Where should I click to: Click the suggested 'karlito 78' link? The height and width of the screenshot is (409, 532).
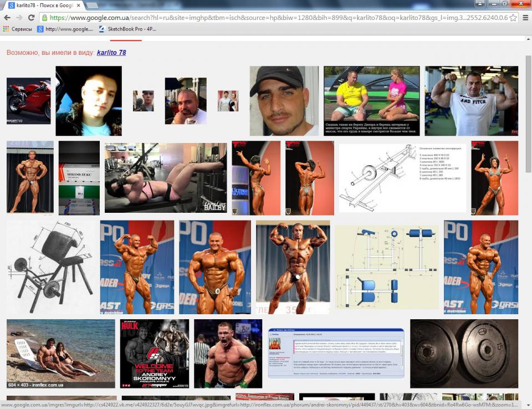pos(111,53)
